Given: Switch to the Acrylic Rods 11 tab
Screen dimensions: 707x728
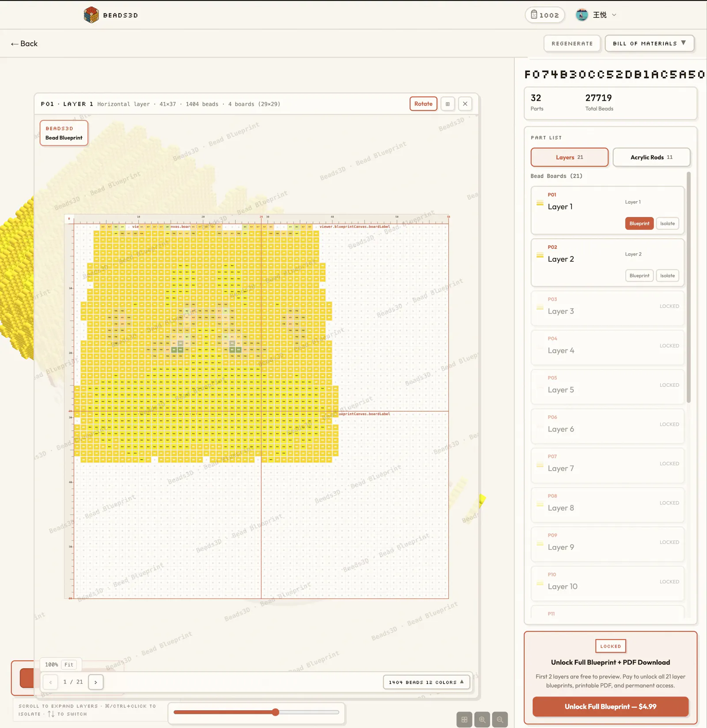Looking at the screenshot, I should pyautogui.click(x=651, y=157).
